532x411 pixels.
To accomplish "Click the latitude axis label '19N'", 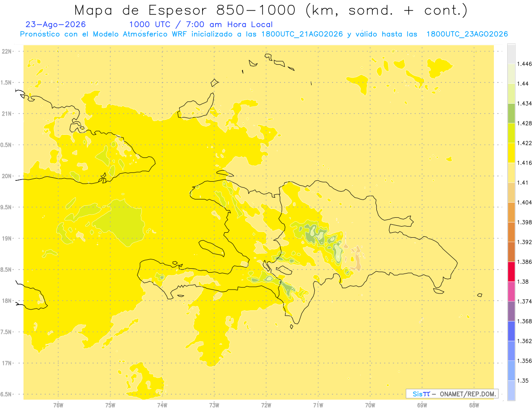I will pyautogui.click(x=7, y=238).
